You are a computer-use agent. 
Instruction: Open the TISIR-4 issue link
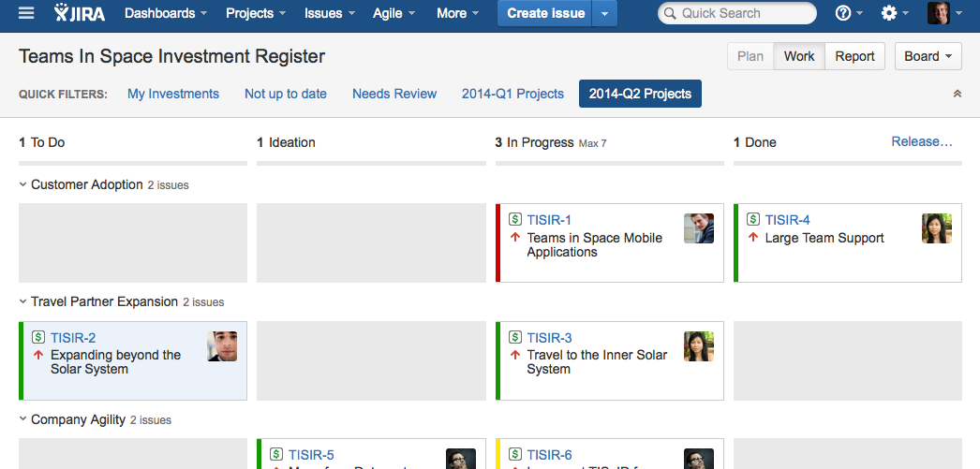coord(788,220)
